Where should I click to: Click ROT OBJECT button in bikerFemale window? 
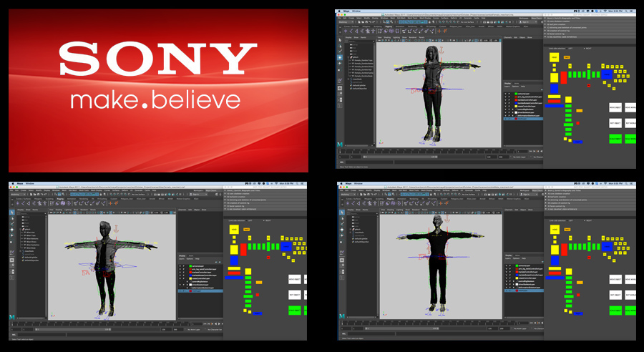[x=295, y=295]
